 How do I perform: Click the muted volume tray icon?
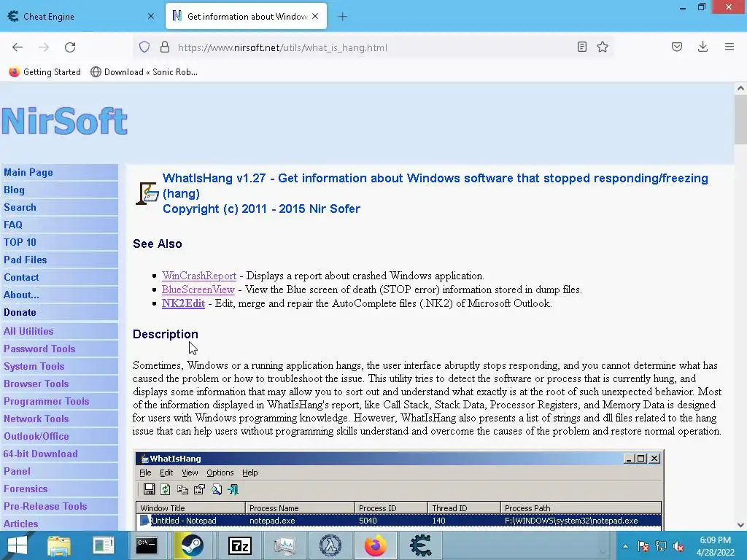coord(679,546)
